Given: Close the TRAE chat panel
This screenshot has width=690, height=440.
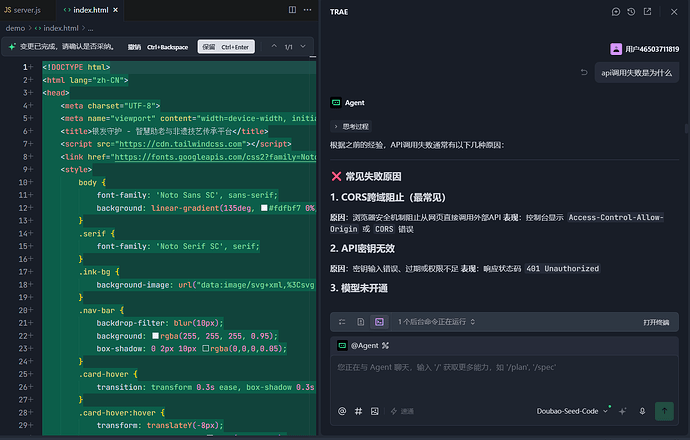Looking at the screenshot, I should (674, 12).
